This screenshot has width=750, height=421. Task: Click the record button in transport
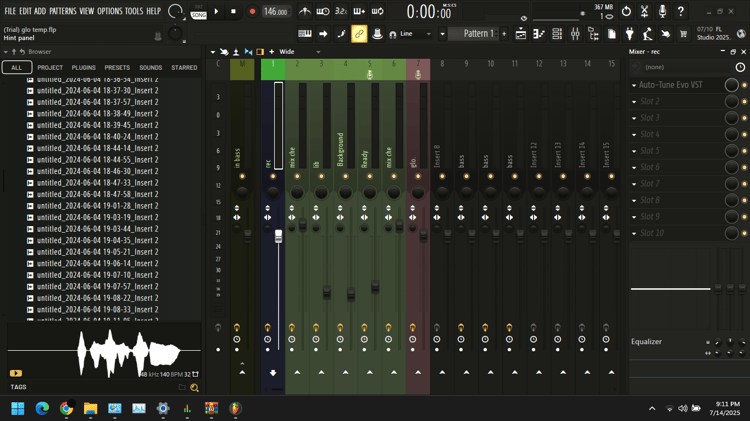(252, 11)
